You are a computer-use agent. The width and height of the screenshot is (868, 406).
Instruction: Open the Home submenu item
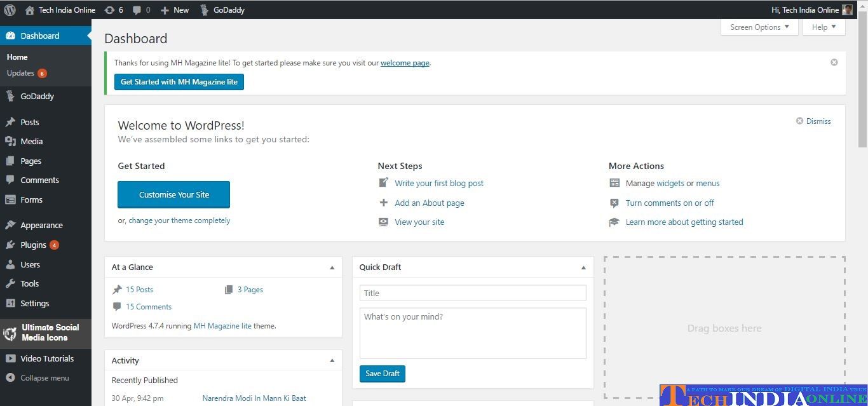(17, 57)
